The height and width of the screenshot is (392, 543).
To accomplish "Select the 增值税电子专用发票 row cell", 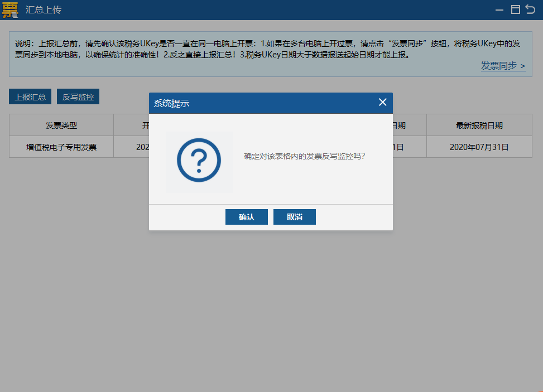I will point(61,147).
